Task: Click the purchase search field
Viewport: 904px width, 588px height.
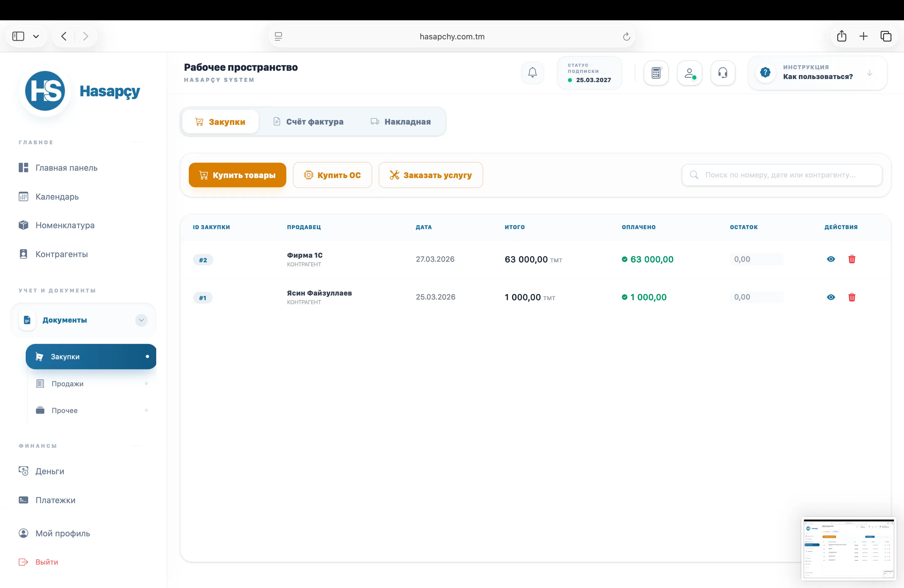Action: [782, 175]
